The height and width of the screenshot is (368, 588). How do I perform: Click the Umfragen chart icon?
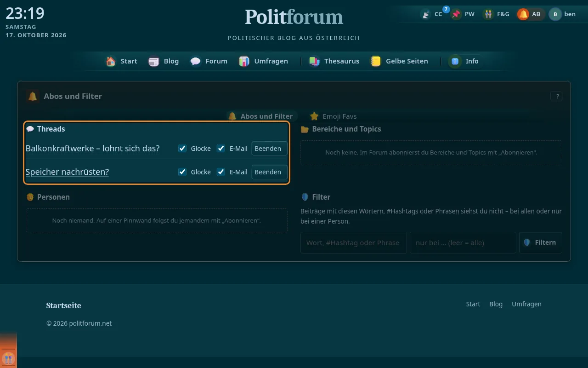[x=244, y=61]
